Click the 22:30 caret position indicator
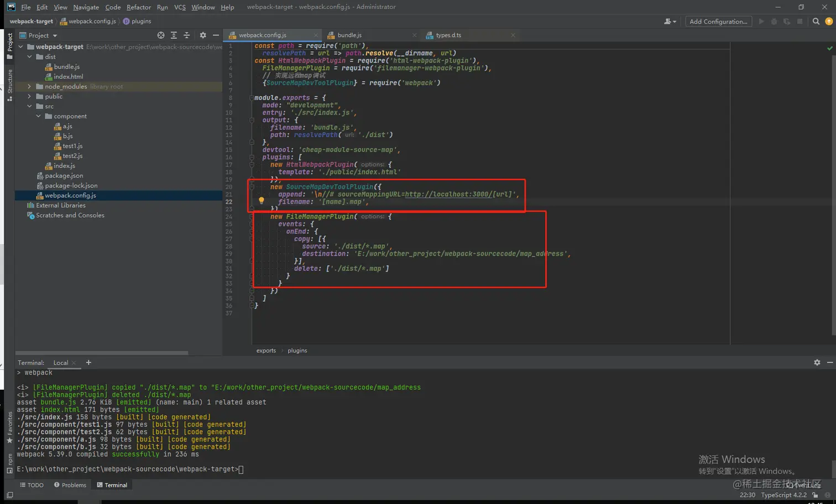The height and width of the screenshot is (504, 836). pyautogui.click(x=747, y=495)
